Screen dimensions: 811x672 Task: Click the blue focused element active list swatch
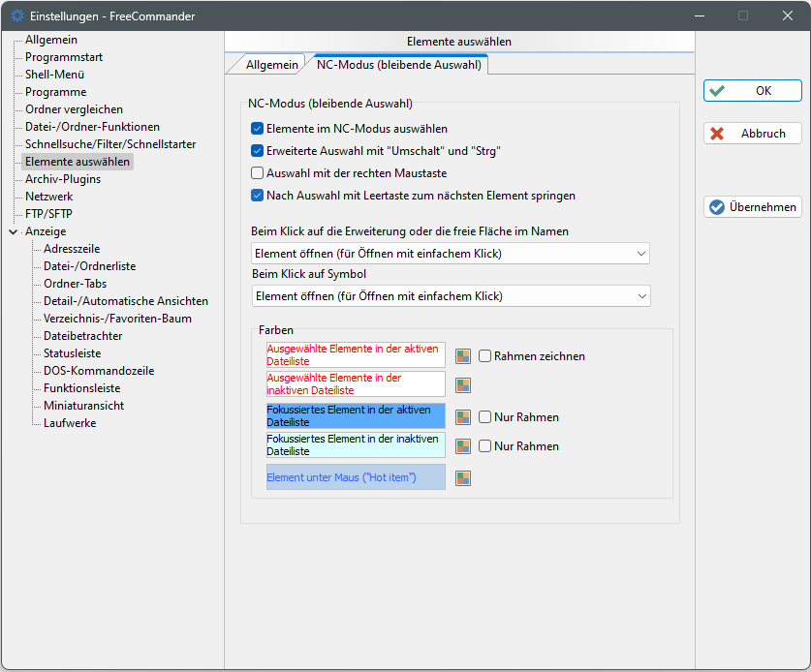(356, 416)
